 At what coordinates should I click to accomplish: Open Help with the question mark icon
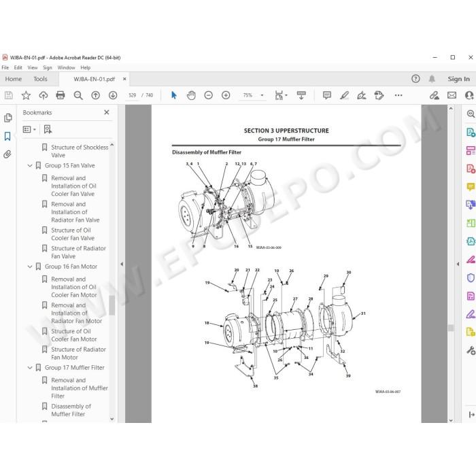click(415, 79)
